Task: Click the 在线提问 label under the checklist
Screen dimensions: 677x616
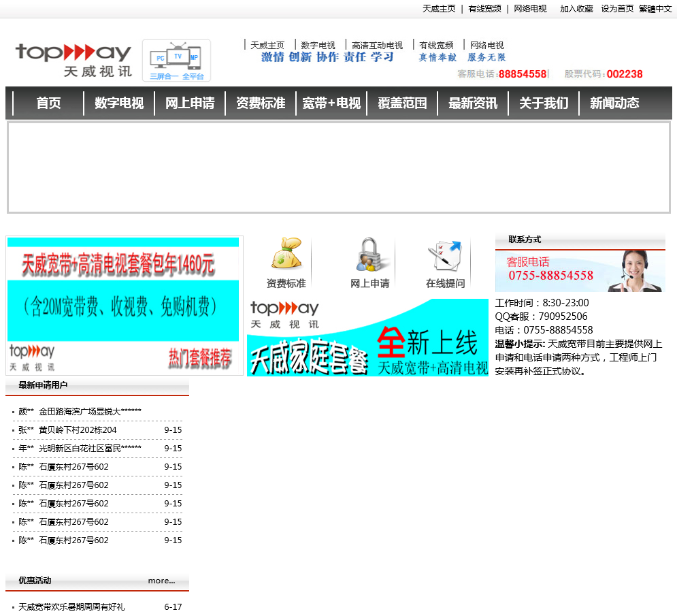Action: click(445, 283)
